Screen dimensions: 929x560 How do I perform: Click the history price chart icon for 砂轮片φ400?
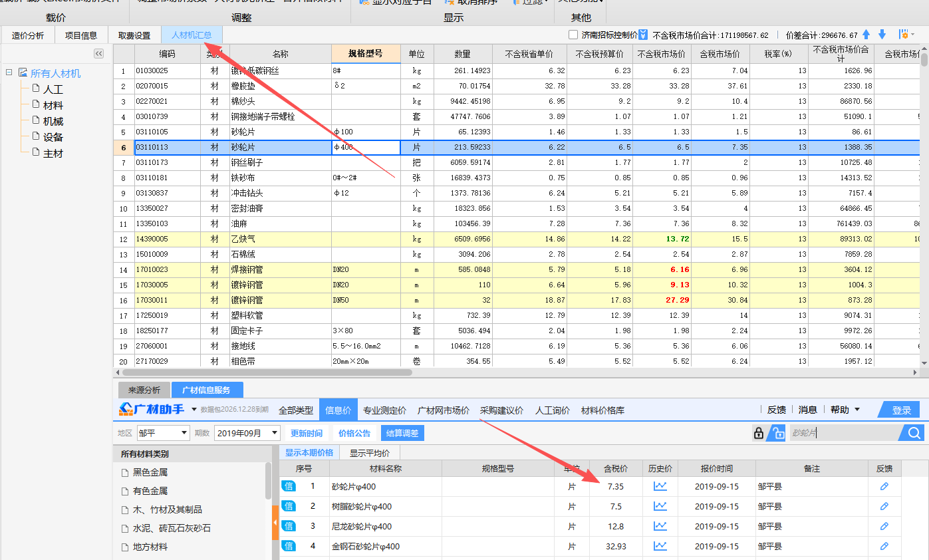(660, 486)
